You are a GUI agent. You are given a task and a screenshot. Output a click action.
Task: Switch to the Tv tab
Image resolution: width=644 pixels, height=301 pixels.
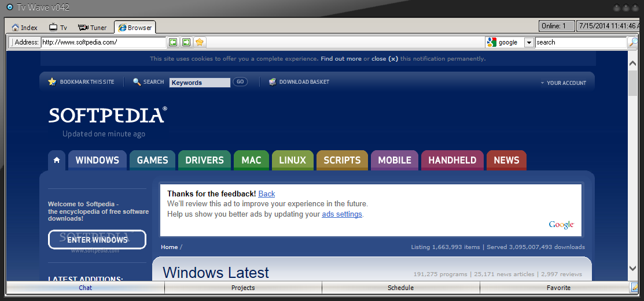57,28
